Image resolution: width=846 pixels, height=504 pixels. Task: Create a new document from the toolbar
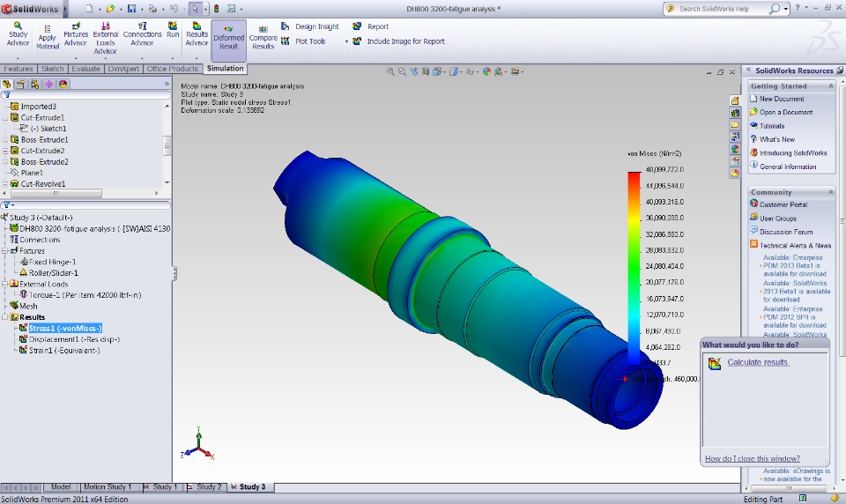tap(90, 9)
